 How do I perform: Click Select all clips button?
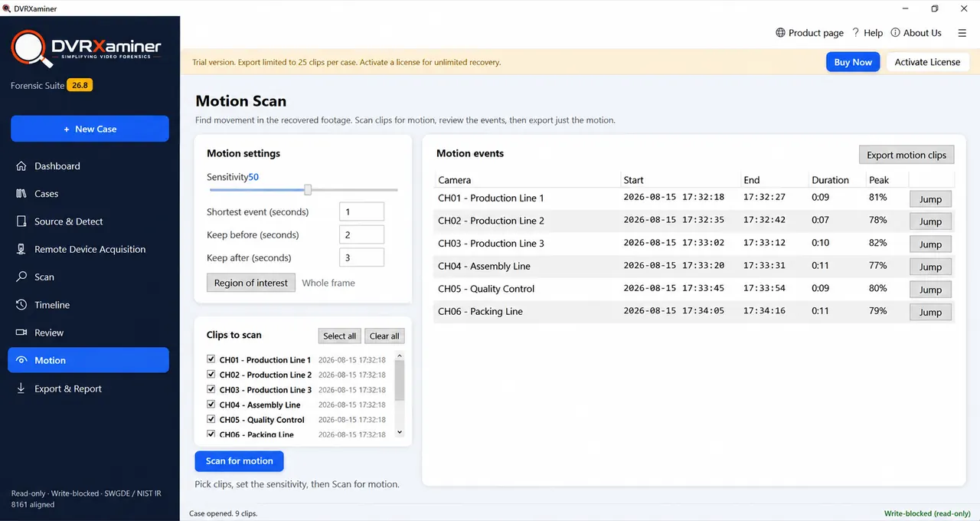pos(339,336)
